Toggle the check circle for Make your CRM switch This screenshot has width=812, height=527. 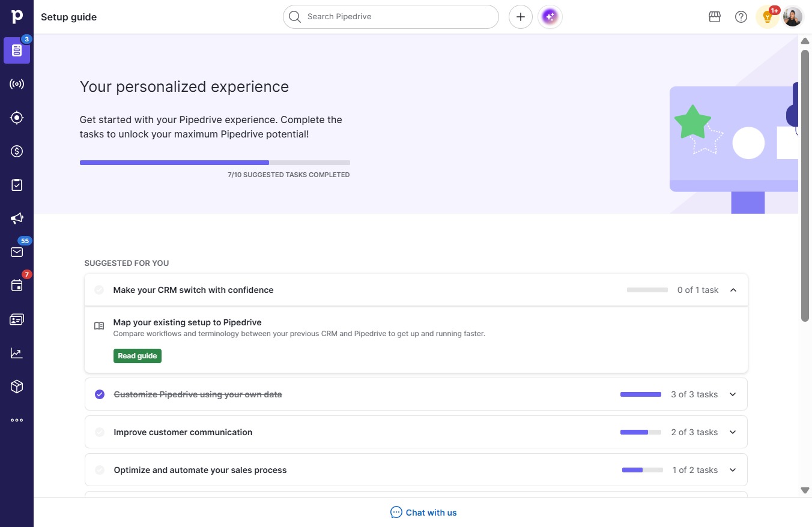[x=99, y=290]
